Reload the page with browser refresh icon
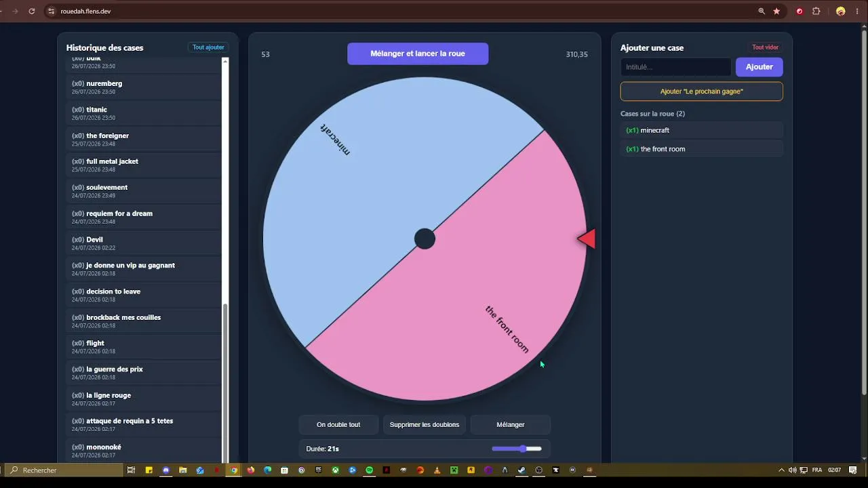The height and width of the screenshot is (488, 868). point(31,12)
